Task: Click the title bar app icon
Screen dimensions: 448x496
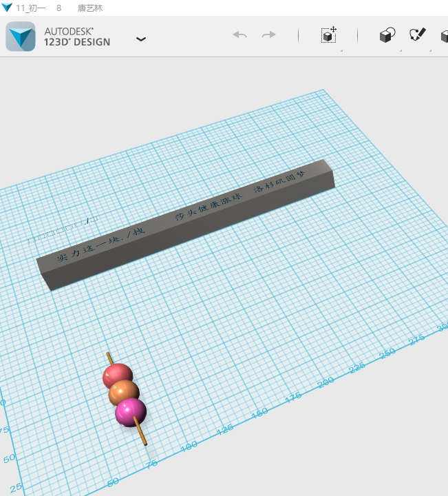Action: (x=6, y=7)
